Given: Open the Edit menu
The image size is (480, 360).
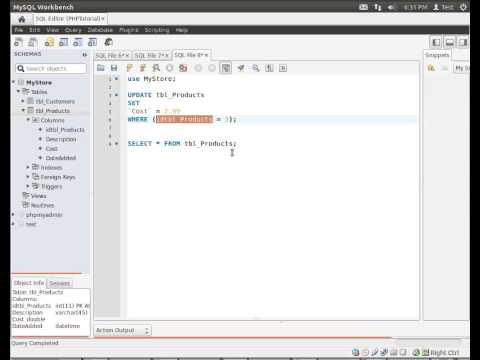Looking at the screenshot, I should [34, 30].
